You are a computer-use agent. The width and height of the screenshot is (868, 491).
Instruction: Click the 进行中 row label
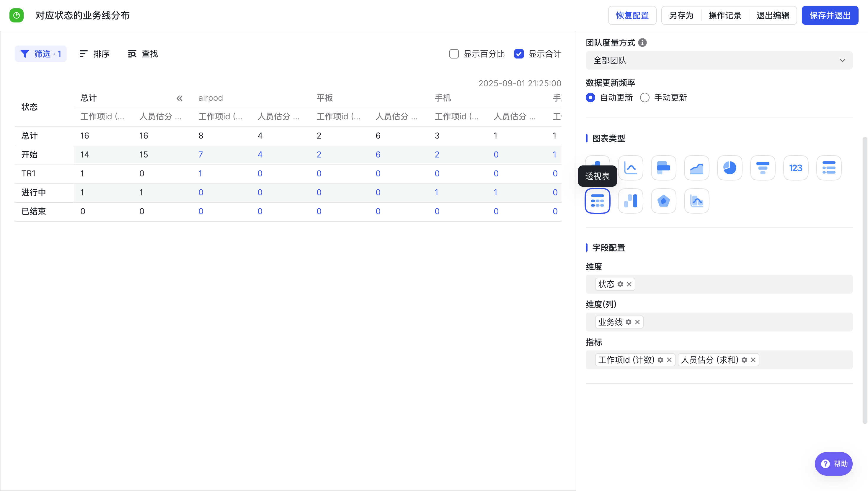34,192
